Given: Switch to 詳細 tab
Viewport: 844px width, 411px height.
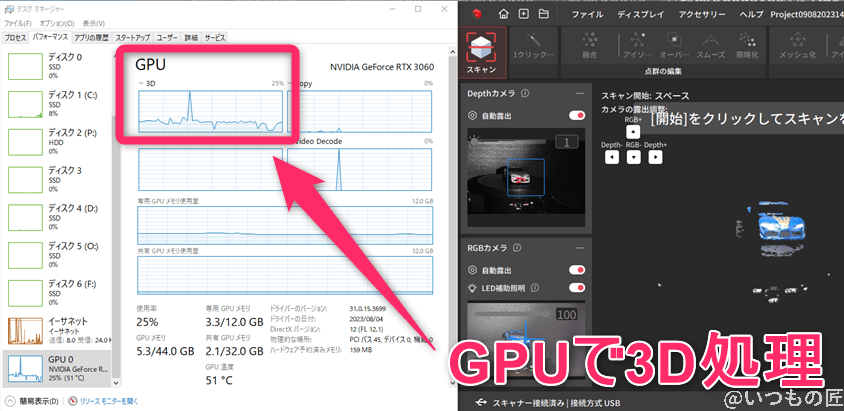Looking at the screenshot, I should click(x=191, y=38).
